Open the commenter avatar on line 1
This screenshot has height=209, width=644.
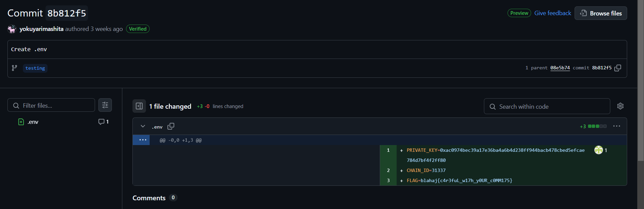click(599, 150)
